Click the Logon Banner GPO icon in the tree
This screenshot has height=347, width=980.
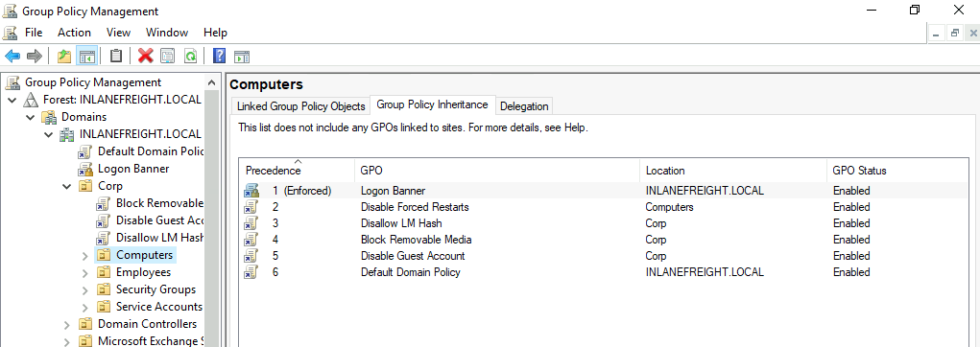point(85,169)
